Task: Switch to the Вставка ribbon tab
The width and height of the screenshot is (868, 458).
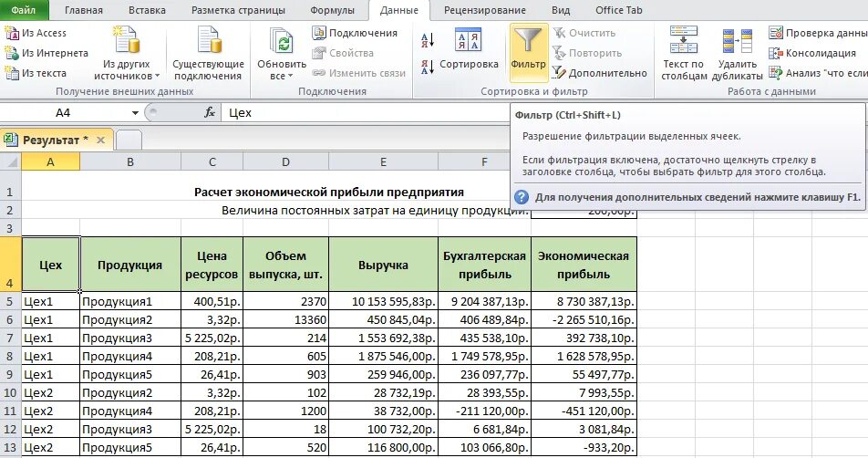Action: coord(147,10)
